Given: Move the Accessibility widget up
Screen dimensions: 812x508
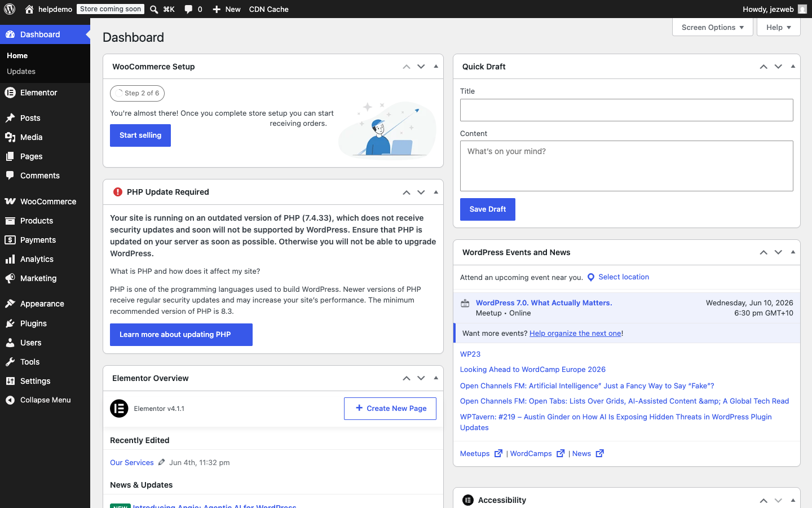Looking at the screenshot, I should tap(764, 500).
